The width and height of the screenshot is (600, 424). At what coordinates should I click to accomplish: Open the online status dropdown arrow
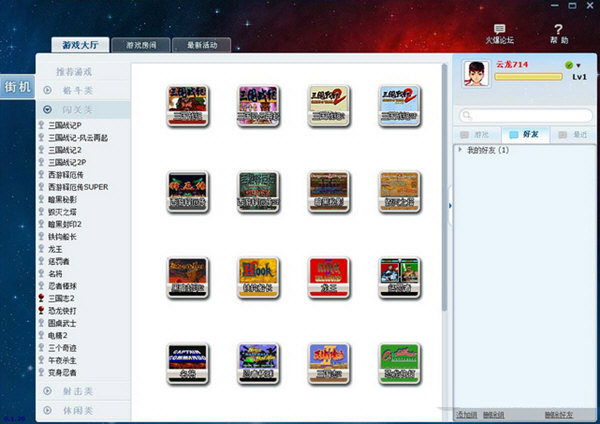point(577,66)
